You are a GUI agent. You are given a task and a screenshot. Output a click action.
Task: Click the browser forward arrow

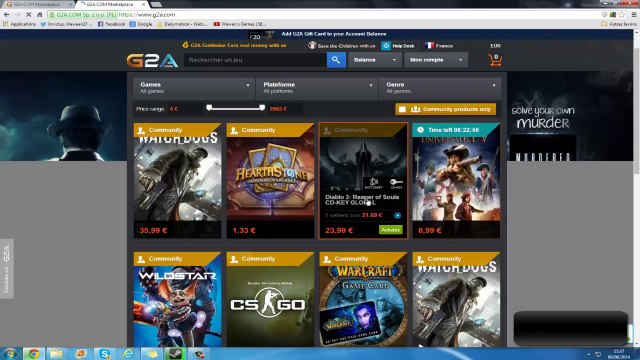tap(17, 15)
